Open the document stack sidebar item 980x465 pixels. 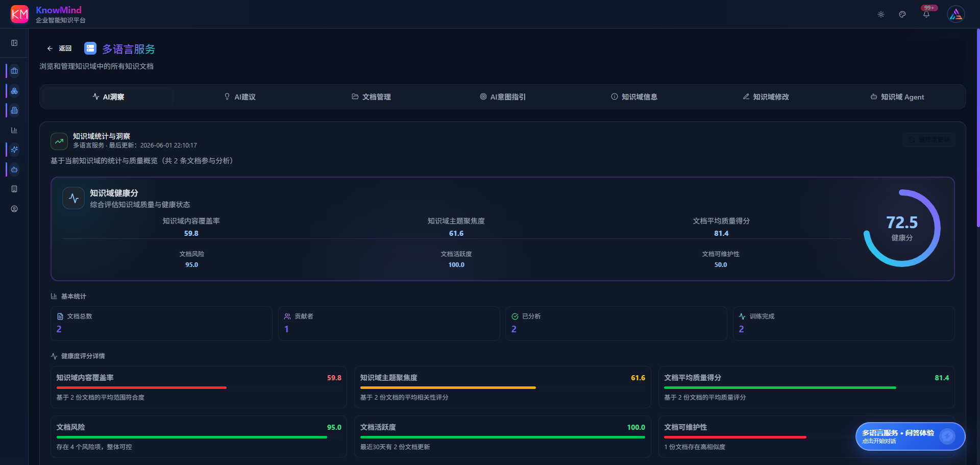coord(14,110)
